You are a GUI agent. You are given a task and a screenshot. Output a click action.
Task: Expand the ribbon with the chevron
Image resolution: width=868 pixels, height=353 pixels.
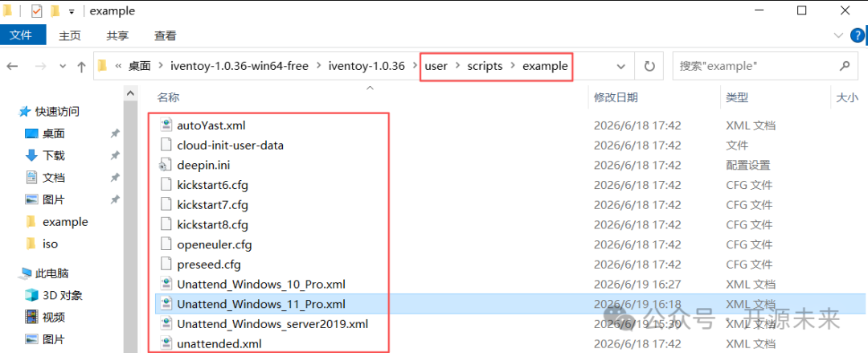(839, 35)
